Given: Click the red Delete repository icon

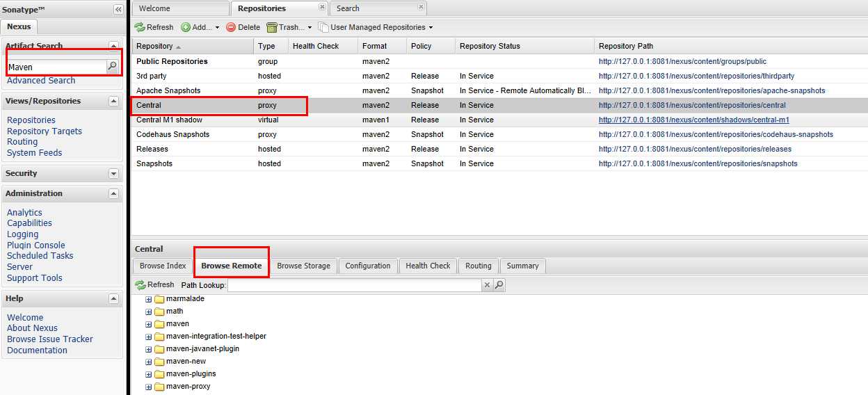Looking at the screenshot, I should click(231, 27).
